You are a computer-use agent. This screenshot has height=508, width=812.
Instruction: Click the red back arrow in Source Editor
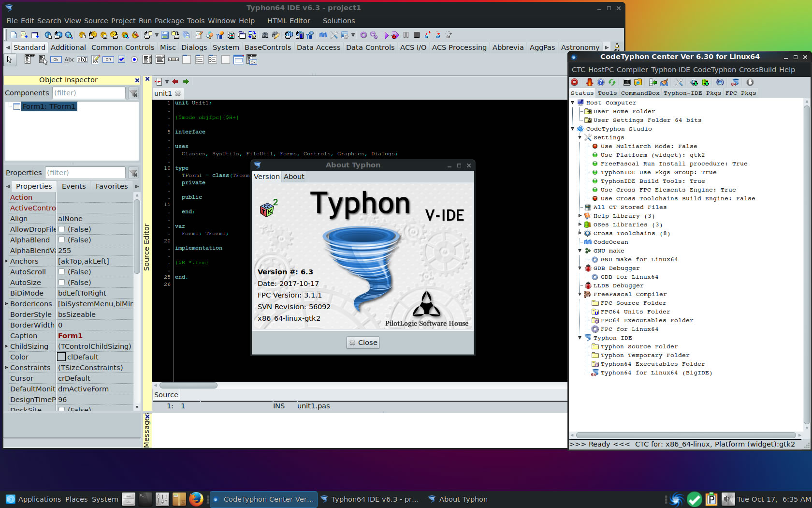pos(175,82)
